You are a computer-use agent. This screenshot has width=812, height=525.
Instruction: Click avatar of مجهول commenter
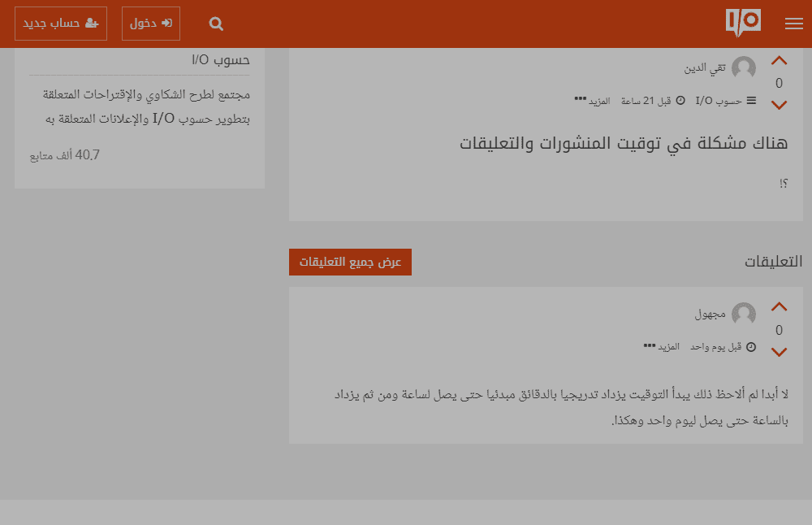coord(744,315)
